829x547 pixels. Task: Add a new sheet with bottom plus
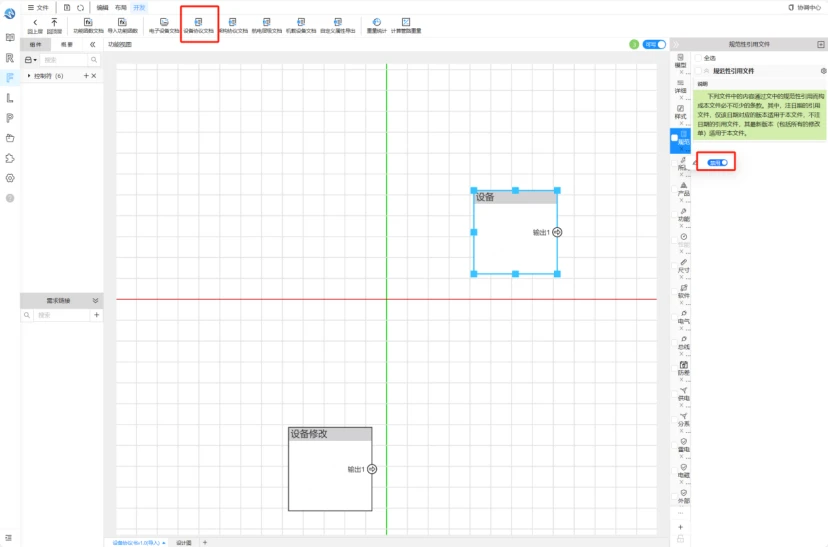click(x=205, y=542)
